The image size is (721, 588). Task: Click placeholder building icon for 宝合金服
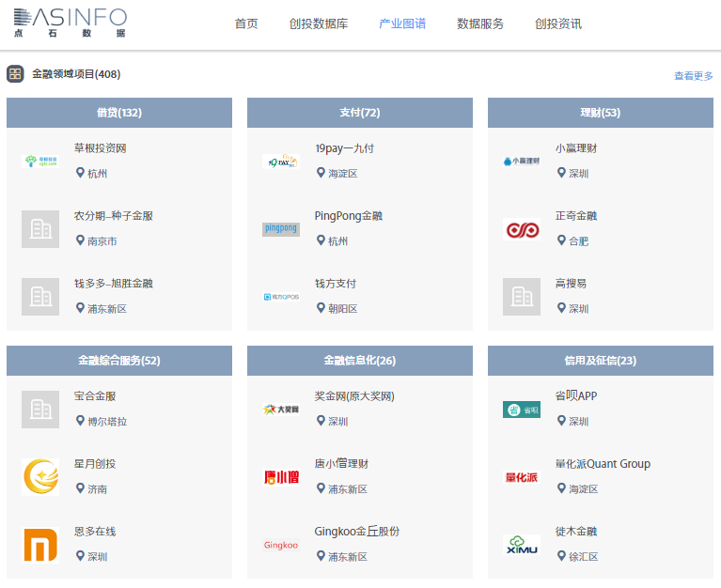click(40, 410)
